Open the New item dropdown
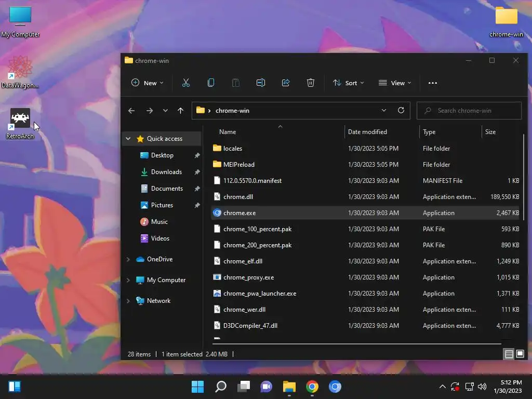This screenshot has width=532, height=399. pos(148,83)
